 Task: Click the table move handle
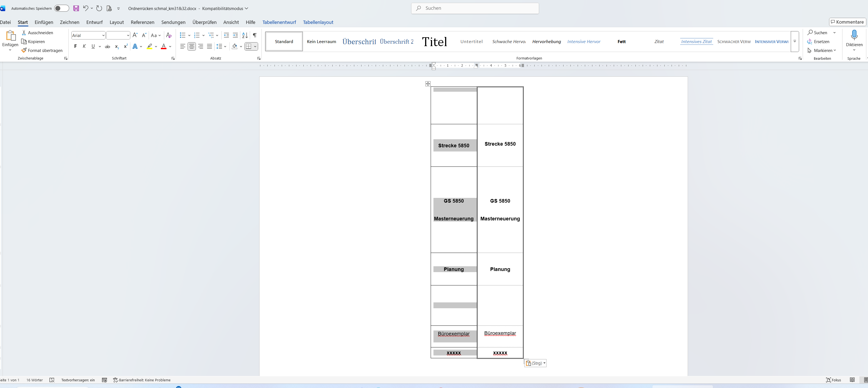(428, 84)
